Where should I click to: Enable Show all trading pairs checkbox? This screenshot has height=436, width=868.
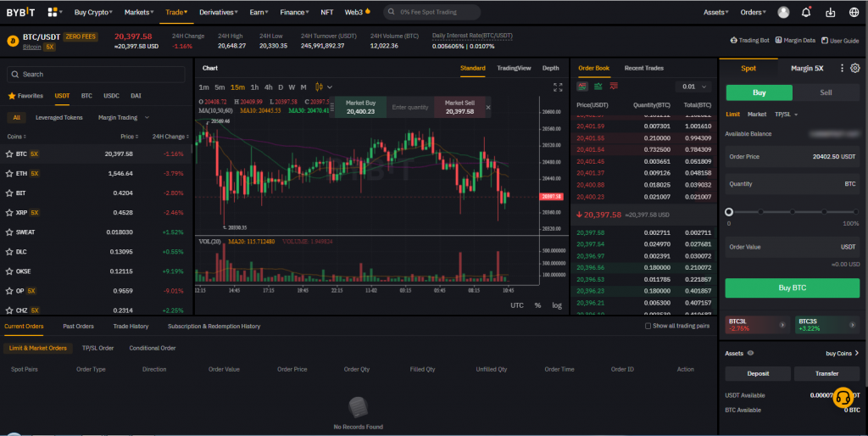648,327
